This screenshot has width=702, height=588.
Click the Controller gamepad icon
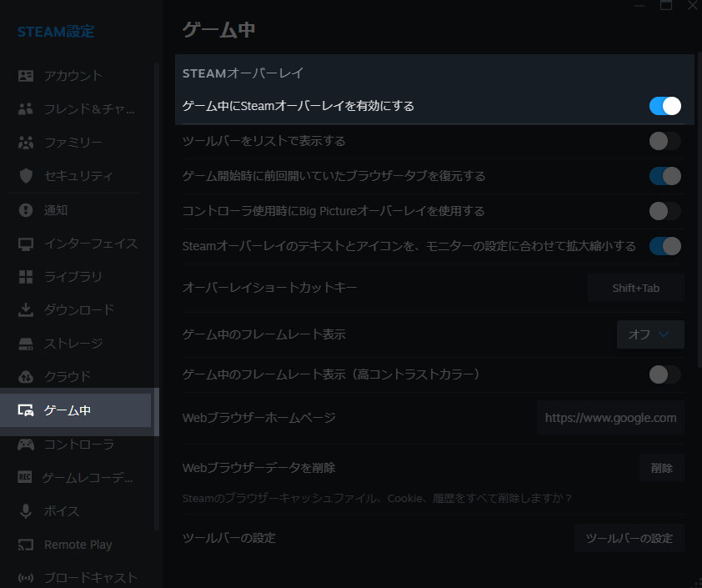pos(26,444)
